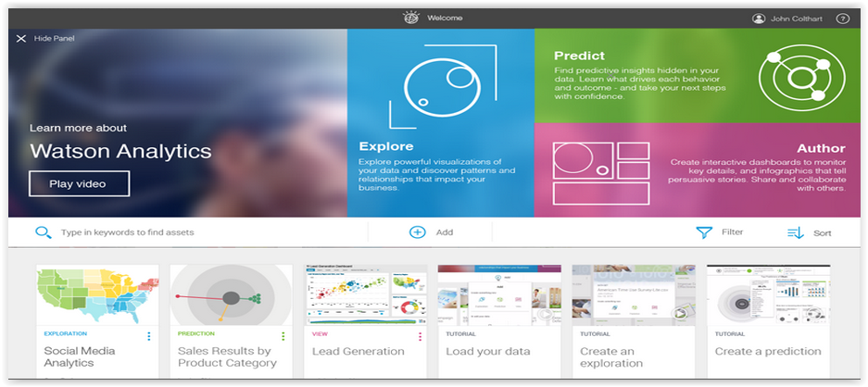The width and height of the screenshot is (868, 387).
Task: Open Sales Results card options dots
Action: tap(283, 336)
